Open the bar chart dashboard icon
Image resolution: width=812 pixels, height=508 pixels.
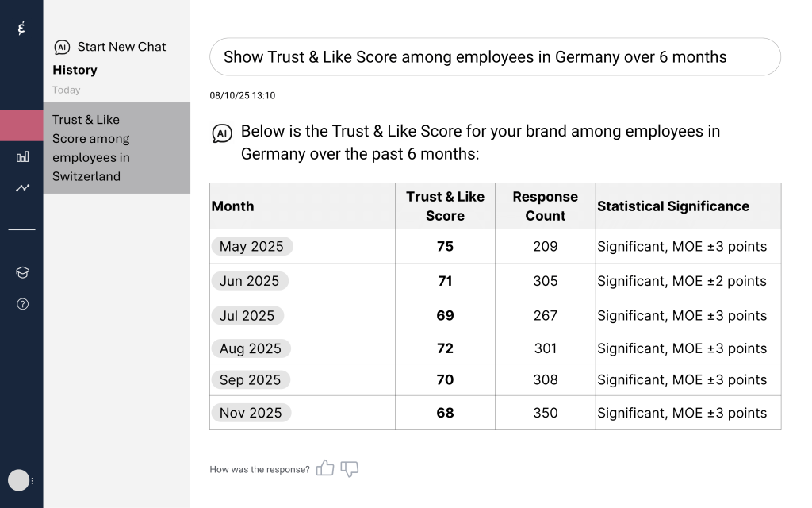22,156
